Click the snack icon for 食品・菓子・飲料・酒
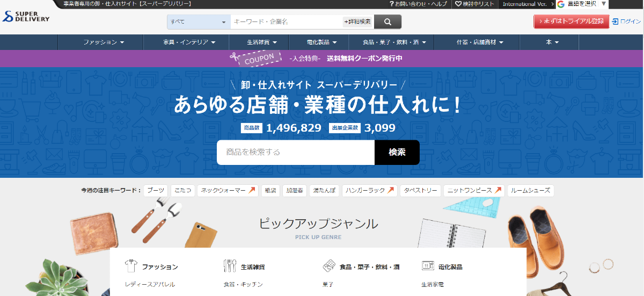Screen dimensions: 644x296 click(x=329, y=266)
